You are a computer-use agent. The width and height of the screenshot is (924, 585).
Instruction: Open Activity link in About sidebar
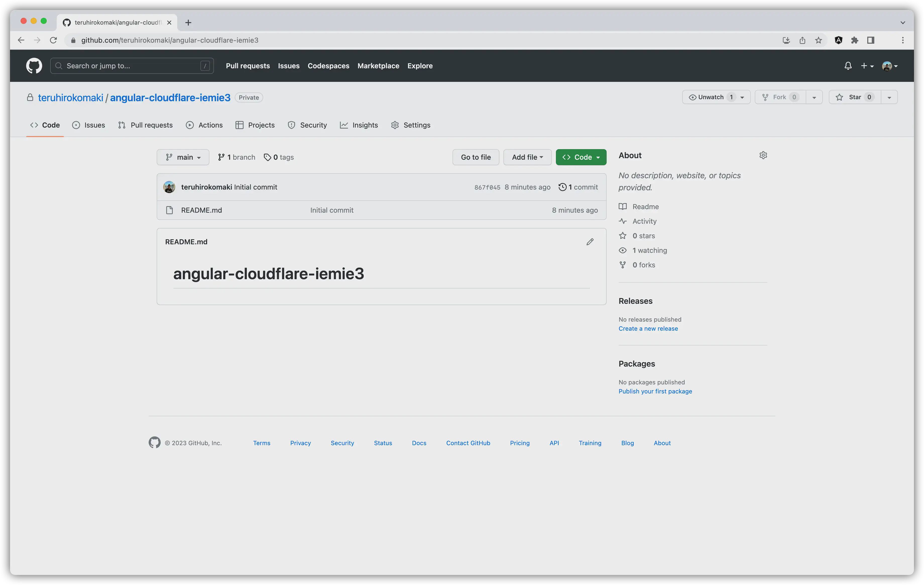pos(637,221)
